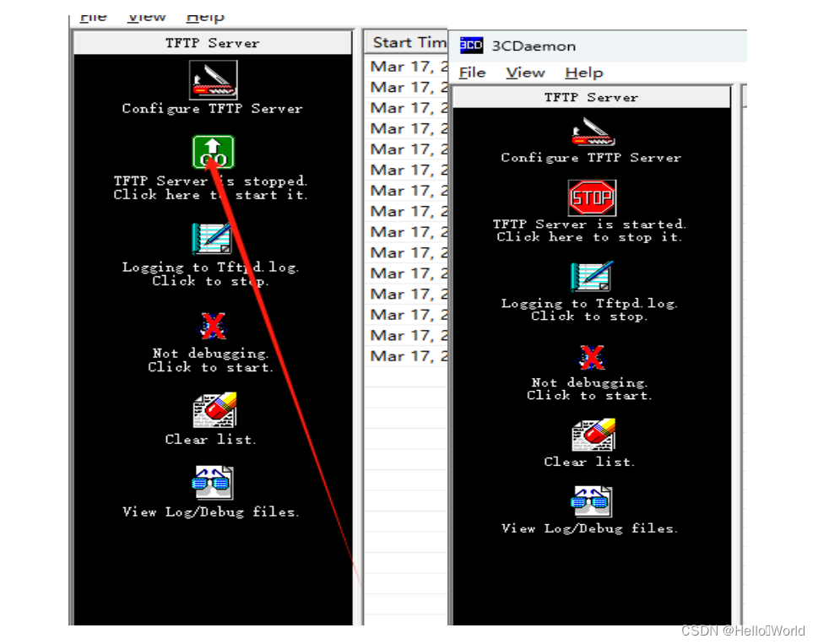Click Clear list eraser icon in left window
Viewport: 818px width, 644px height.
[214, 410]
